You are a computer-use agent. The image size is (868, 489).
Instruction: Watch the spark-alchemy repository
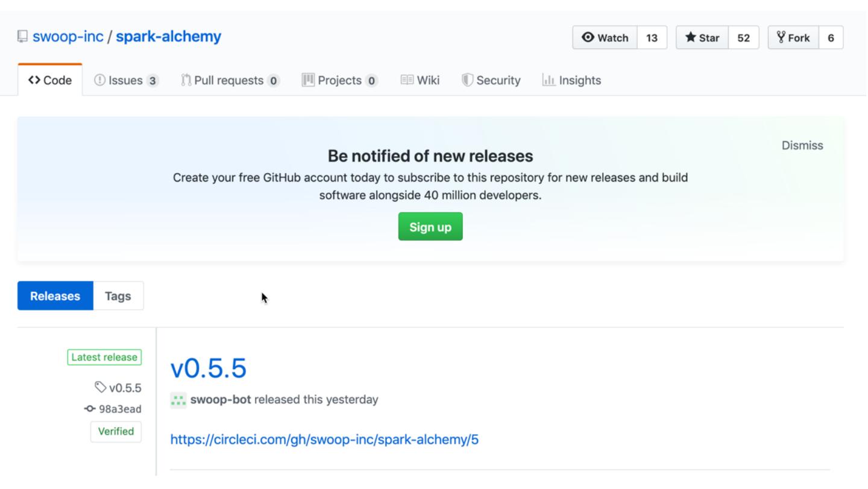tap(605, 38)
